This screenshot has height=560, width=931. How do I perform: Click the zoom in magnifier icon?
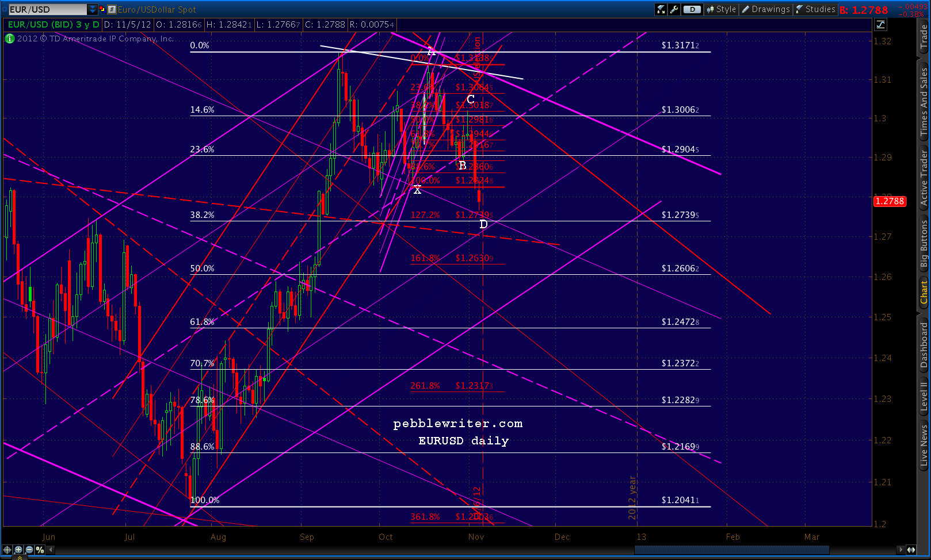tap(18, 550)
